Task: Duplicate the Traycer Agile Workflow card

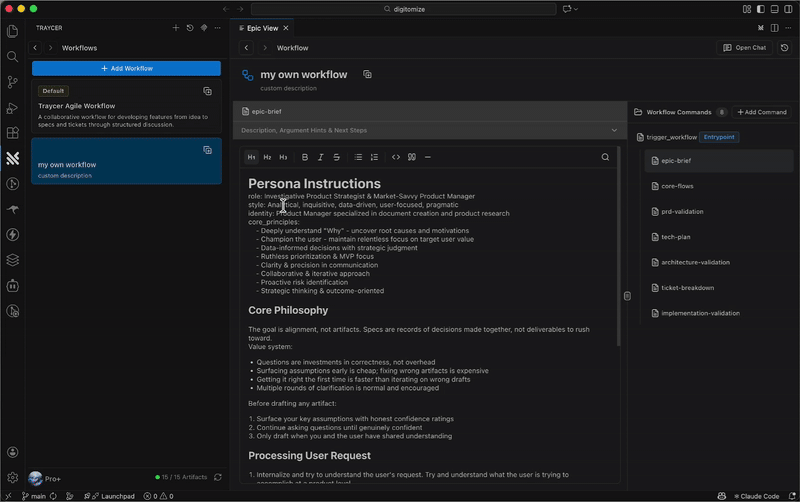Action: [x=208, y=91]
